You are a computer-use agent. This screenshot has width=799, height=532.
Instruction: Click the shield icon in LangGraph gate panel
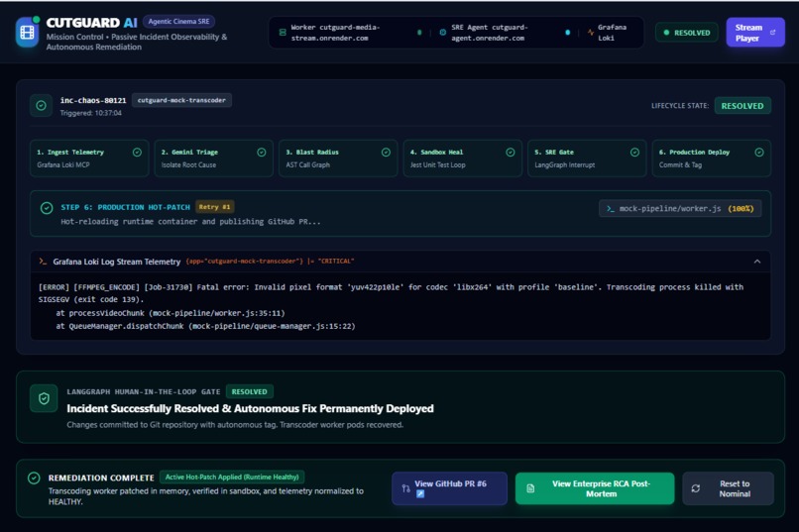[x=44, y=398]
